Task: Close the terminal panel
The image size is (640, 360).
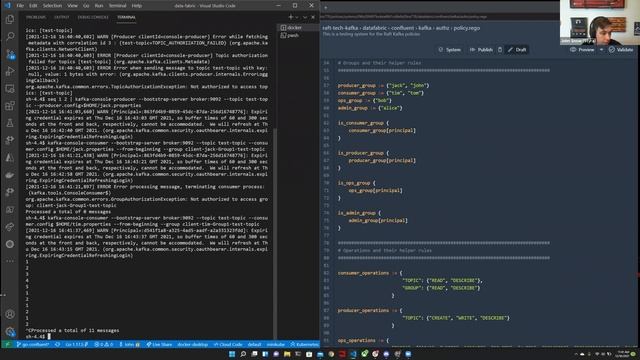Action: pyautogui.click(x=313, y=17)
